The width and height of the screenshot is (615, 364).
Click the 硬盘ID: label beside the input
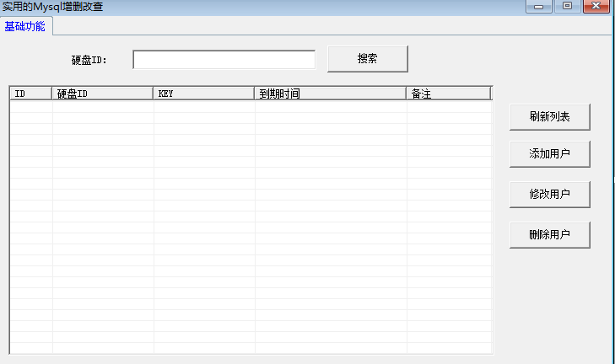[89, 60]
